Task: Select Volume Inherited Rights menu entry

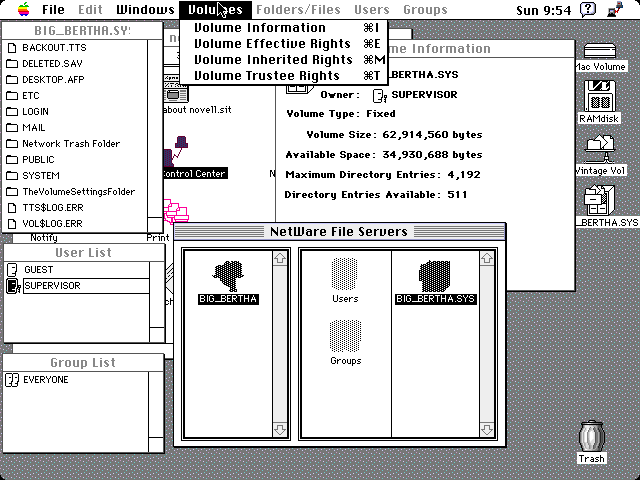Action: click(273, 60)
